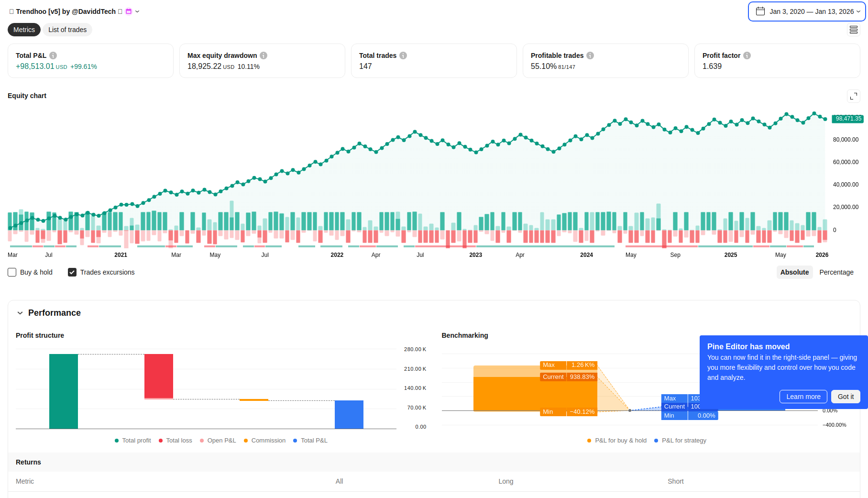Viewport: 868px width, 498px height.
Task: Switch equity chart to Percentage mode
Action: click(836, 272)
